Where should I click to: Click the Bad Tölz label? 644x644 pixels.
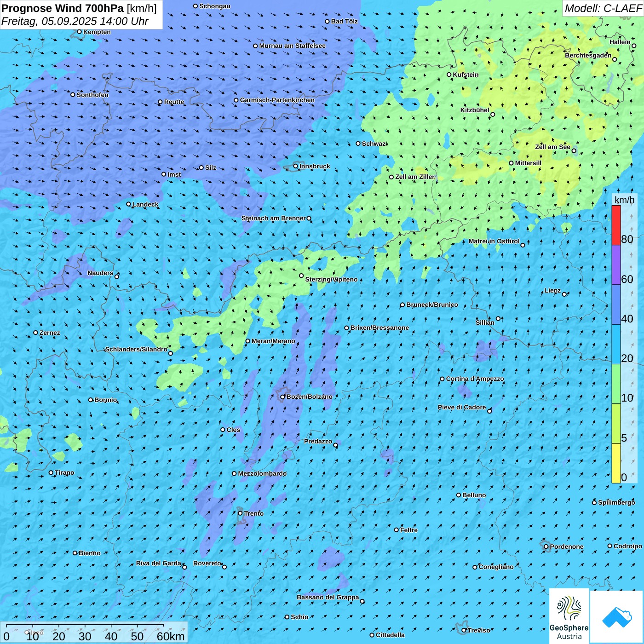click(344, 21)
